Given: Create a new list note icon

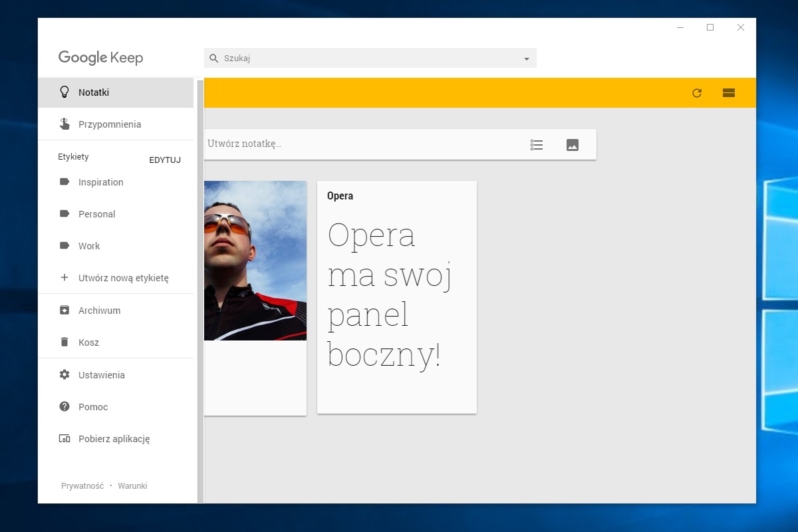Looking at the screenshot, I should point(537,144).
